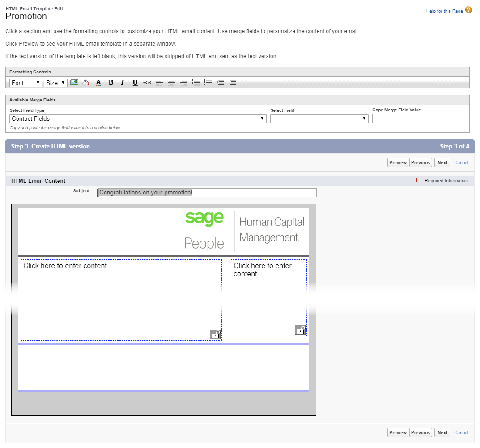This screenshot has width=480, height=448.
Task: Expand the Select Field Type dropdown
Action: point(138,118)
